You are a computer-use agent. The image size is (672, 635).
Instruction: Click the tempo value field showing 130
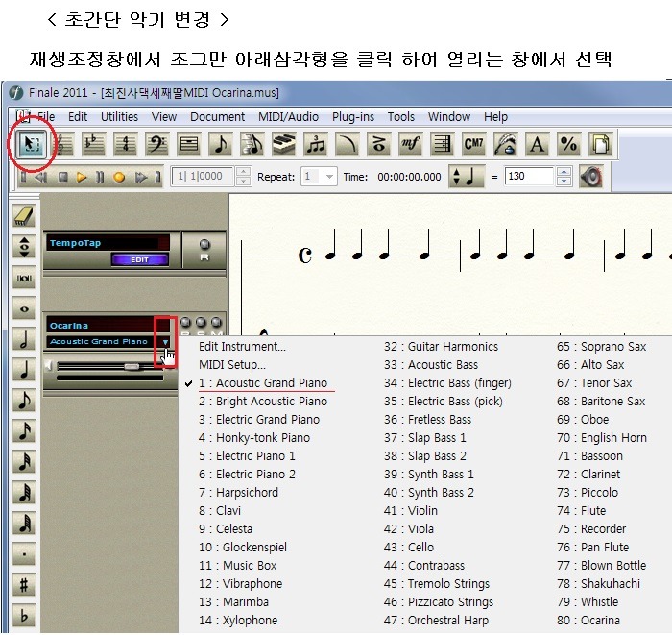pos(529,177)
